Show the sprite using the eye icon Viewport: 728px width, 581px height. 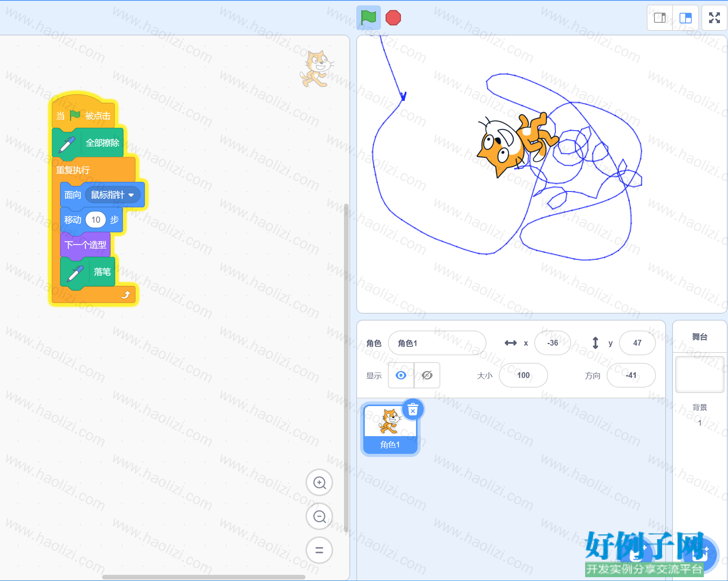click(401, 375)
